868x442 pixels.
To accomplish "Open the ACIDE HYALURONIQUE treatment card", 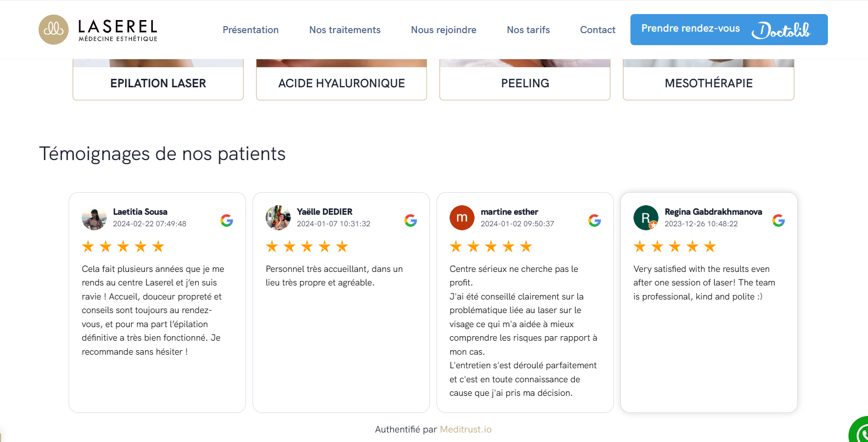I will coord(341,83).
